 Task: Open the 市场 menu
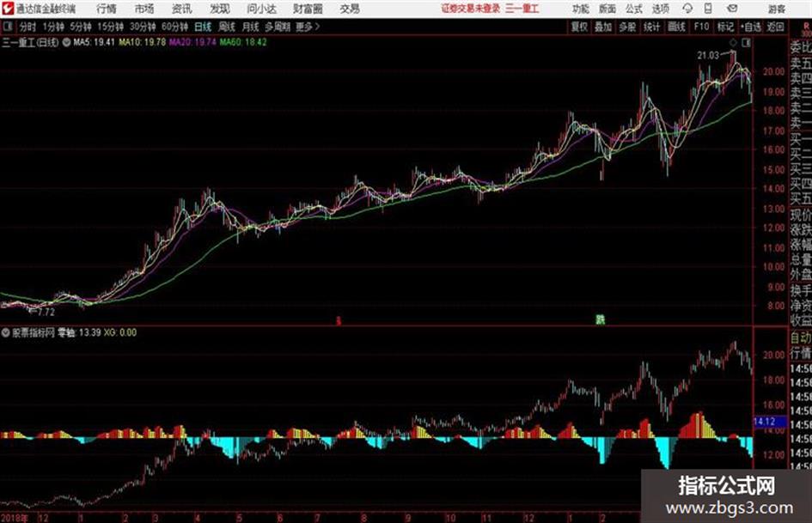tap(144, 9)
